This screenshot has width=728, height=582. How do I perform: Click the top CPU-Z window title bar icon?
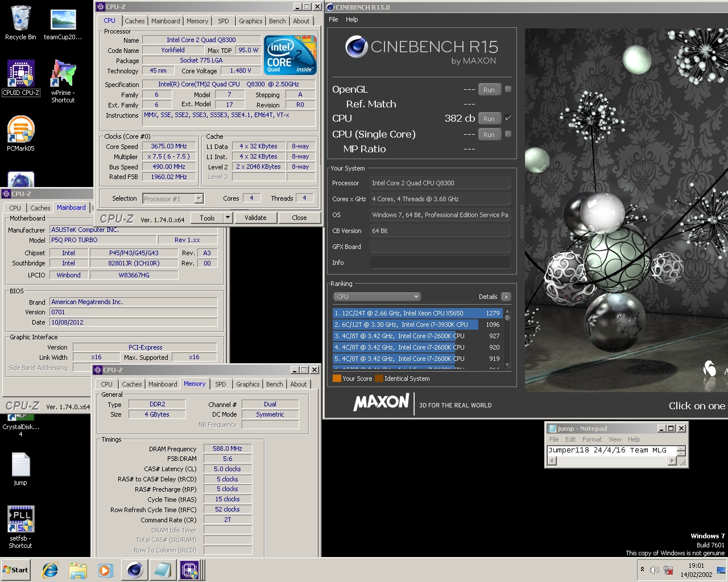click(x=101, y=7)
